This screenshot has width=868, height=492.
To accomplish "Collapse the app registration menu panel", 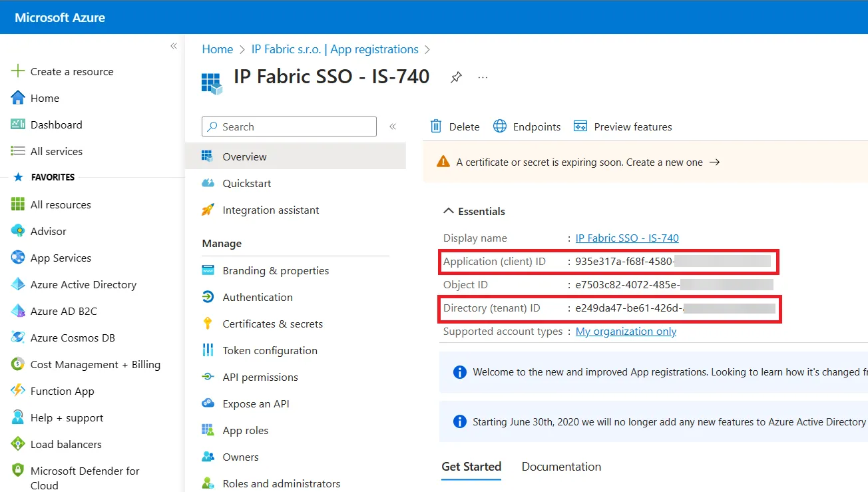I will [393, 126].
